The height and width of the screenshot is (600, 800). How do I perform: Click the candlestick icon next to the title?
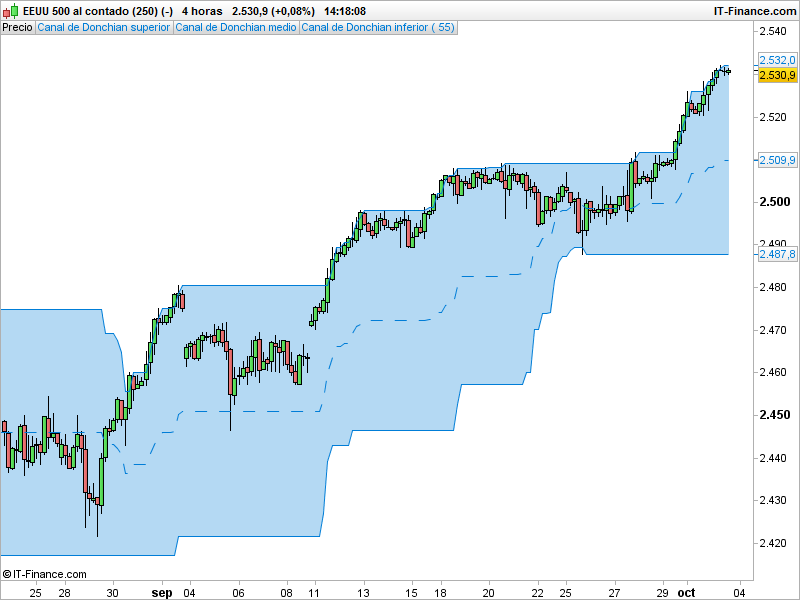[x=11, y=11]
